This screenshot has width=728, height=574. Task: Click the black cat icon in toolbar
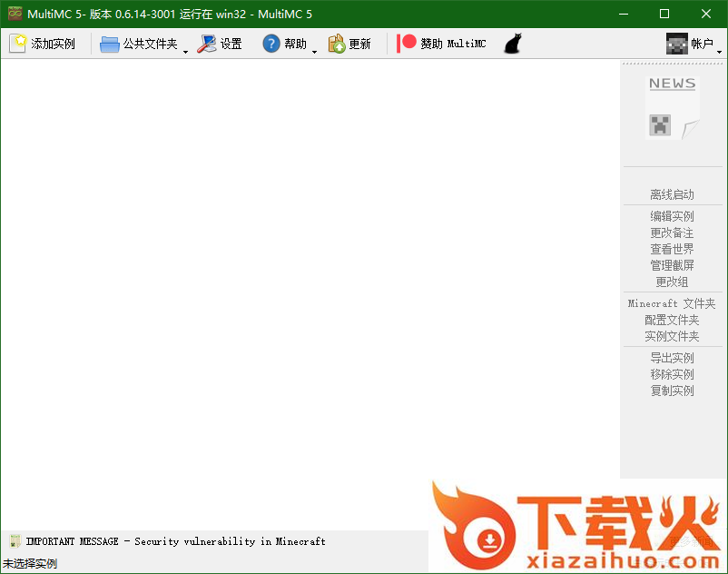pyautogui.click(x=513, y=44)
